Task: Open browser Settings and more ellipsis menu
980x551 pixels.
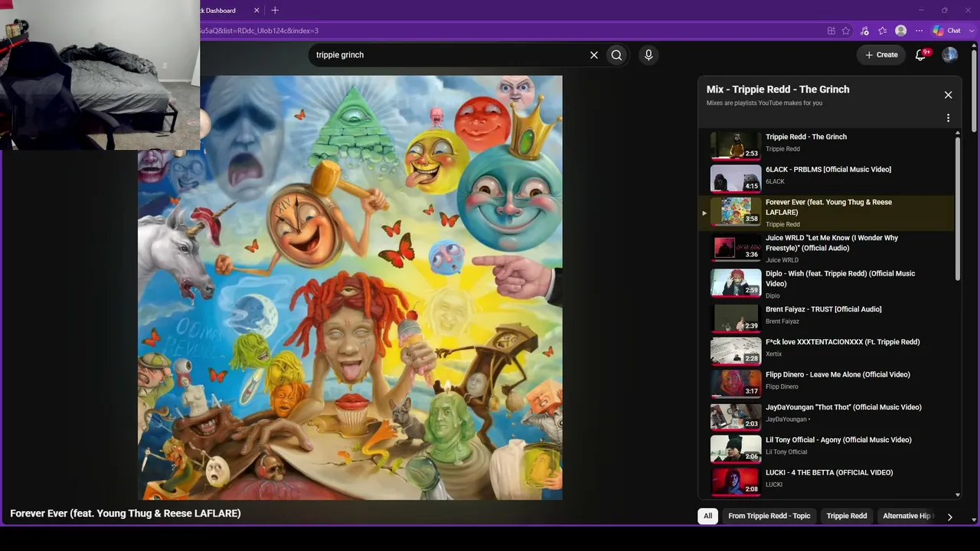Action: (920, 31)
